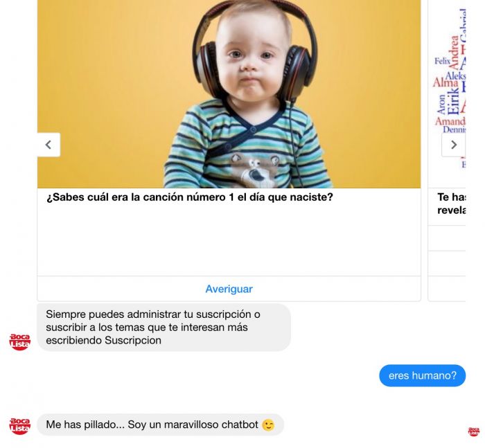Click the baby with headphones image
The image size is (485, 448).
(229, 93)
